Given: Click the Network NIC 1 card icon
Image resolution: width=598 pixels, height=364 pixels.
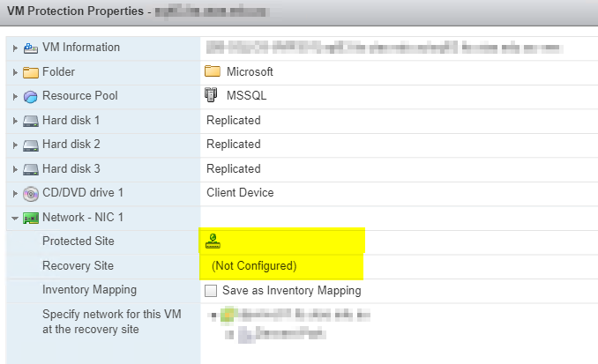Looking at the screenshot, I should (x=31, y=218).
